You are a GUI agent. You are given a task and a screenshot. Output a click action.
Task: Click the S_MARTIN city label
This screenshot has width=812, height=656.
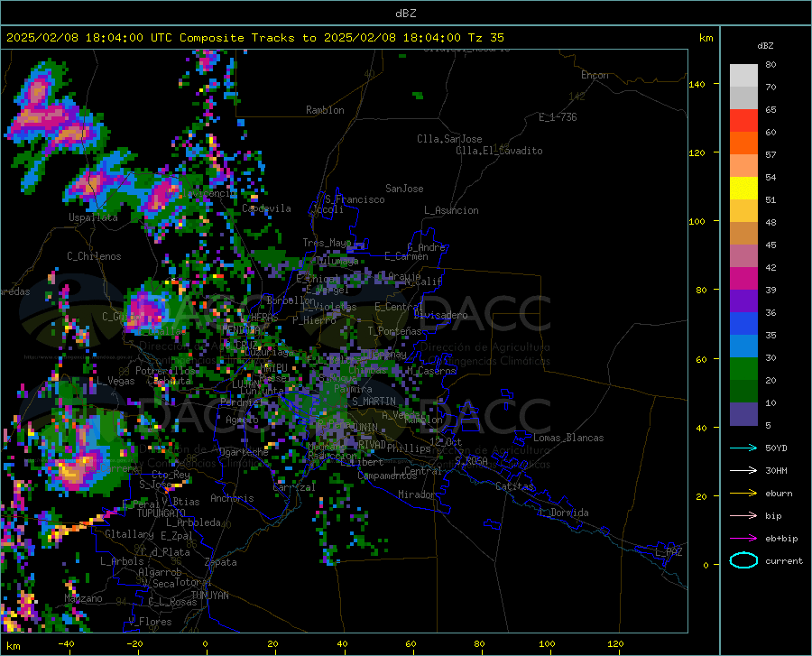point(374,402)
